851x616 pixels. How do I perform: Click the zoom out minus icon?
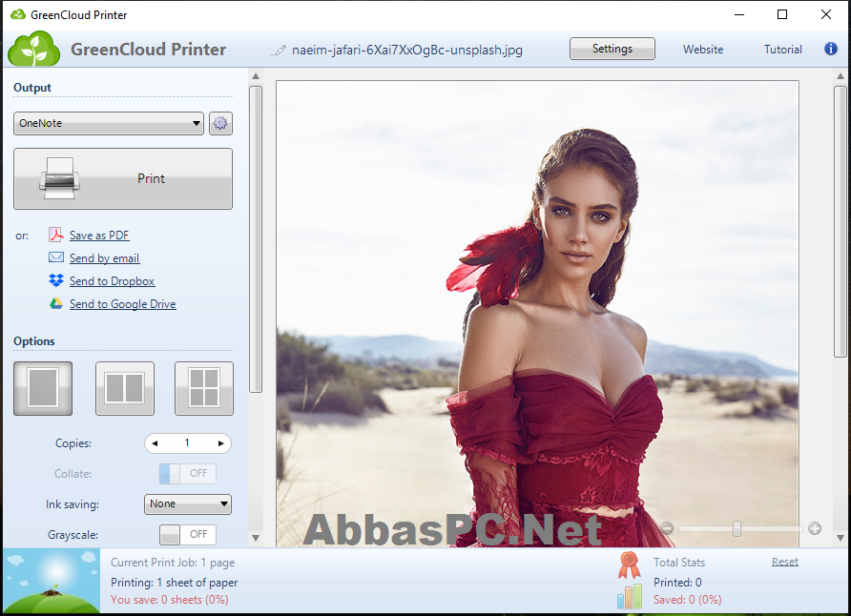pyautogui.click(x=667, y=528)
